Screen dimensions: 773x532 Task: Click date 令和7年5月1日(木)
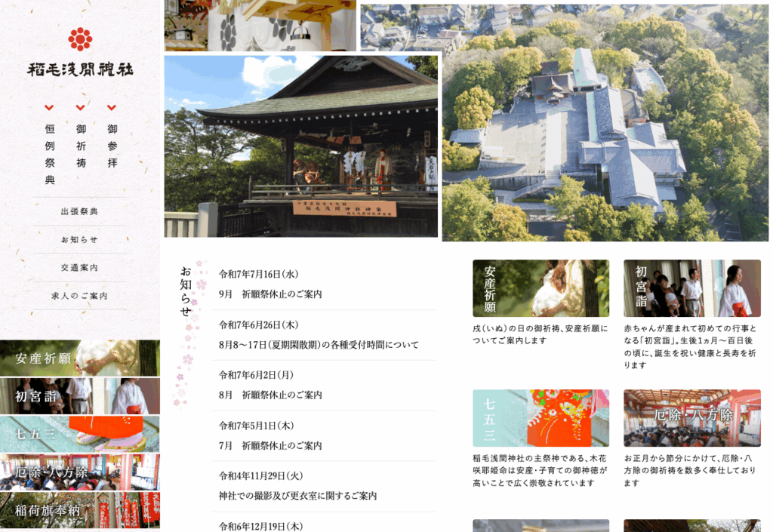[257, 426]
